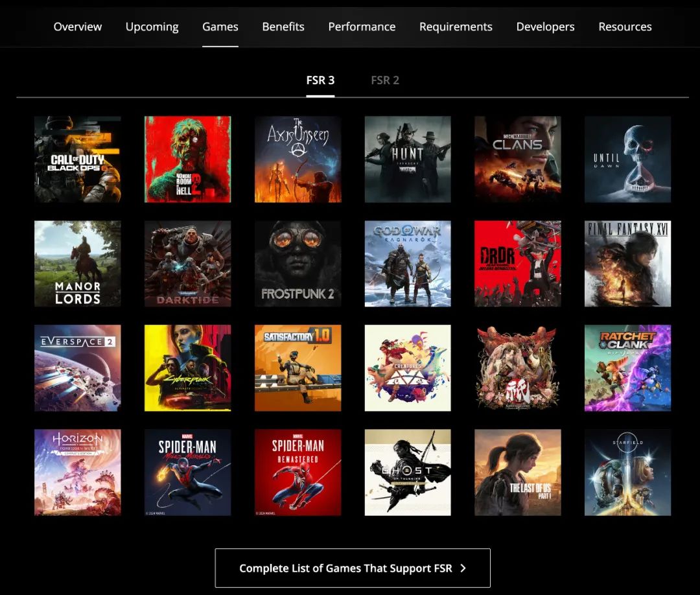
Task: Select the Starfield game cover
Action: tap(627, 472)
